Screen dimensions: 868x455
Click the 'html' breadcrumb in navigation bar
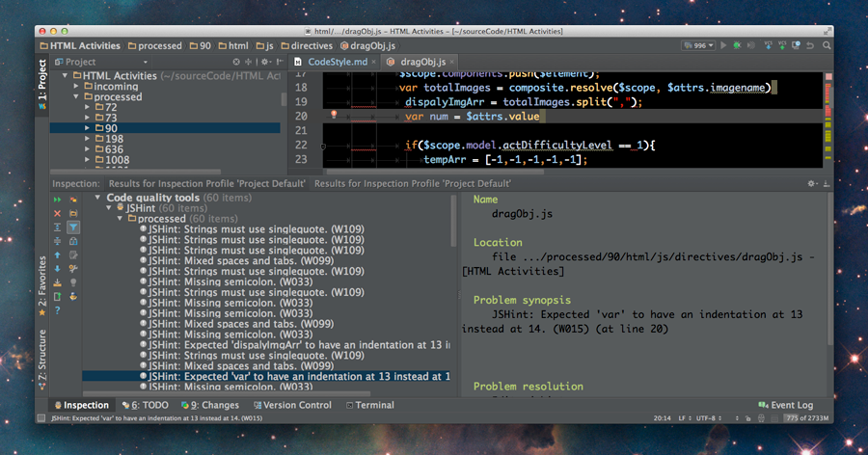(233, 46)
